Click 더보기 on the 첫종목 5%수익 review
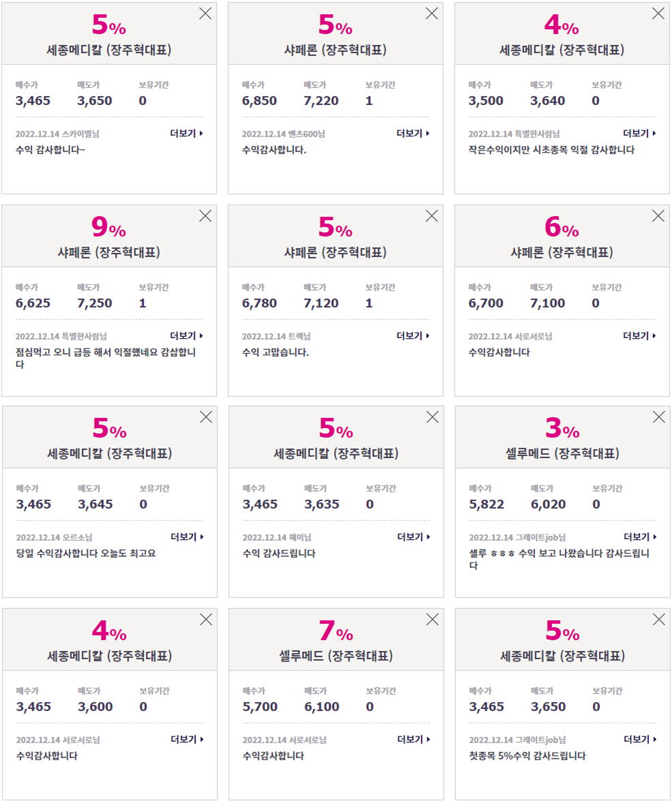The height and width of the screenshot is (801, 672). (641, 739)
